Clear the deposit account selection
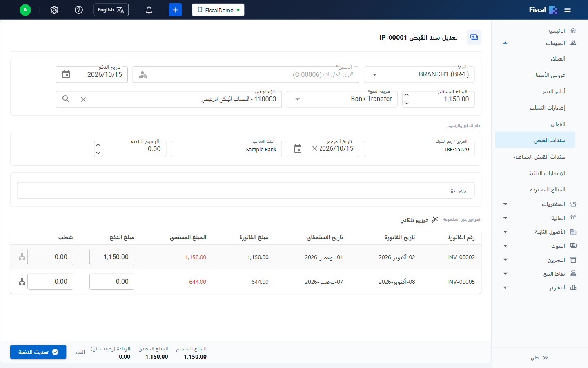This screenshot has height=368, width=588. 83,99
